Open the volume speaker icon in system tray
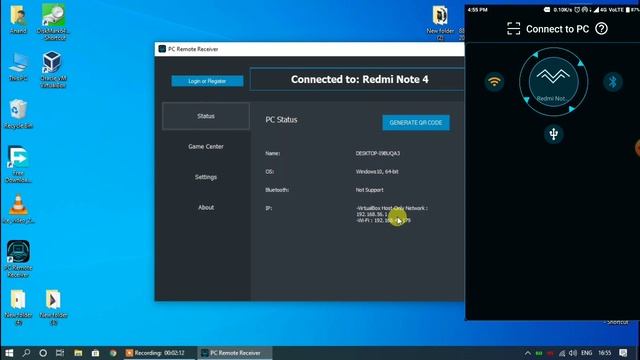 pos(573,353)
